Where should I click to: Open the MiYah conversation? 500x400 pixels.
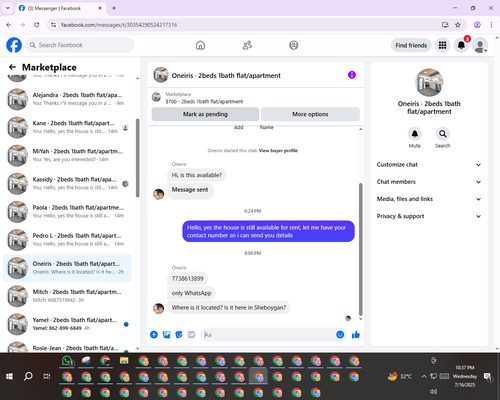(67, 155)
